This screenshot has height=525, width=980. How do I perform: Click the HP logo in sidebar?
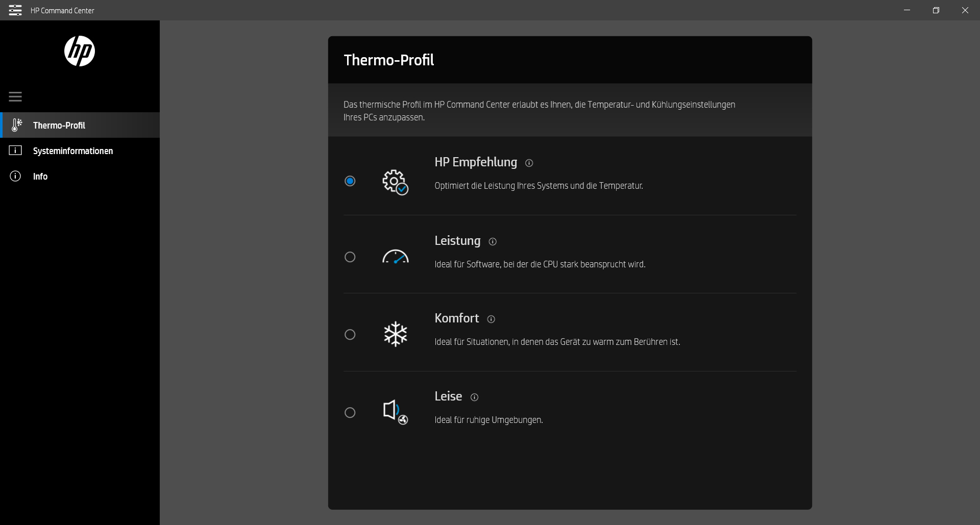pos(80,51)
